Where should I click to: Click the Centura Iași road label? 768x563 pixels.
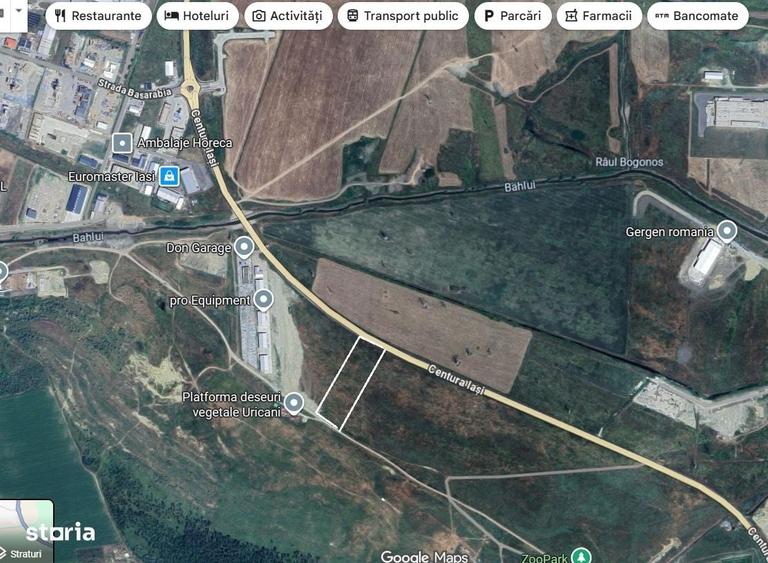click(456, 379)
